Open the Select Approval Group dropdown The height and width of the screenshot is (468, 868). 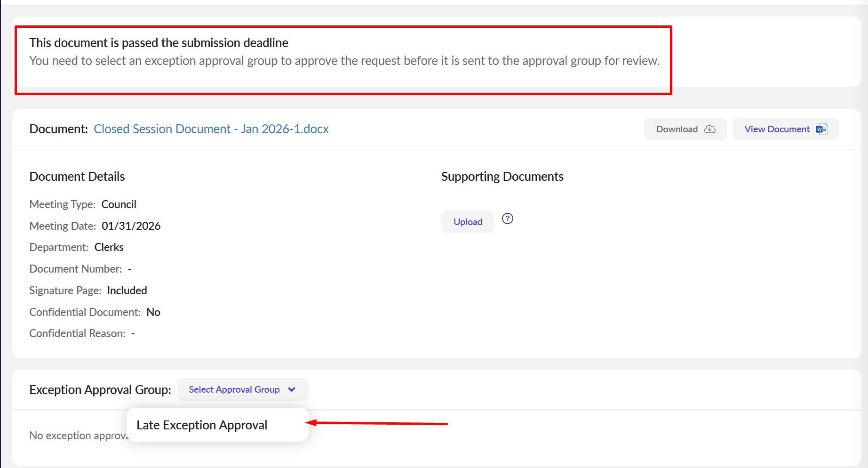pyautogui.click(x=234, y=389)
